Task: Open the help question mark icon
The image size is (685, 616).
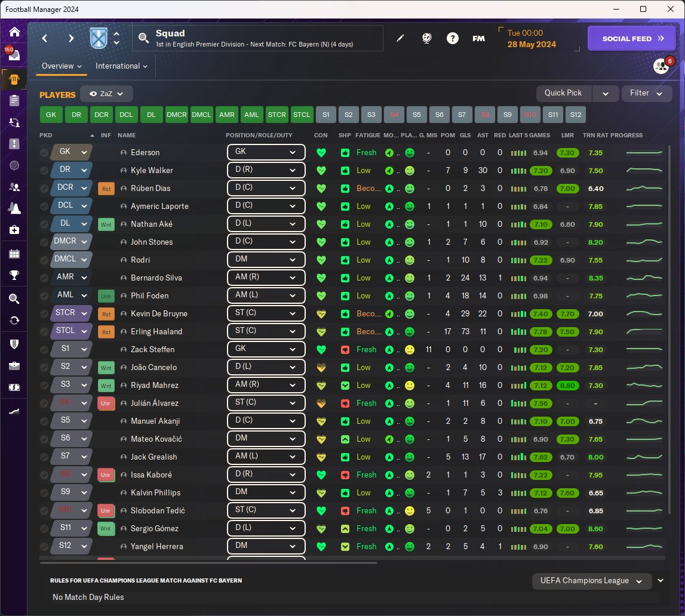Action: (453, 38)
